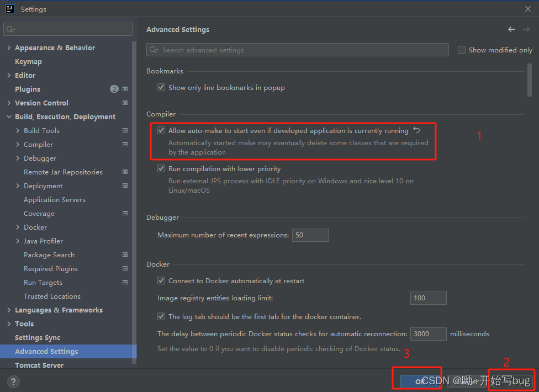Focus the sidebar settings search field

coord(68,29)
